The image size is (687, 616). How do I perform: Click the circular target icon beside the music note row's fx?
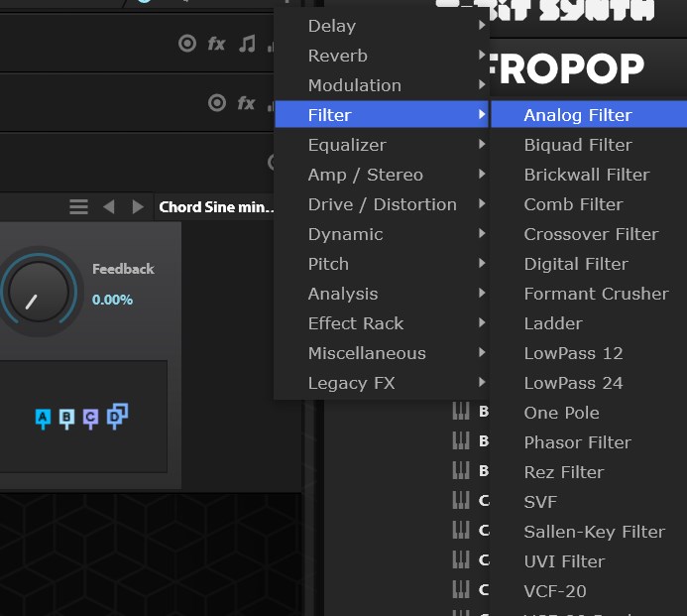(x=186, y=44)
